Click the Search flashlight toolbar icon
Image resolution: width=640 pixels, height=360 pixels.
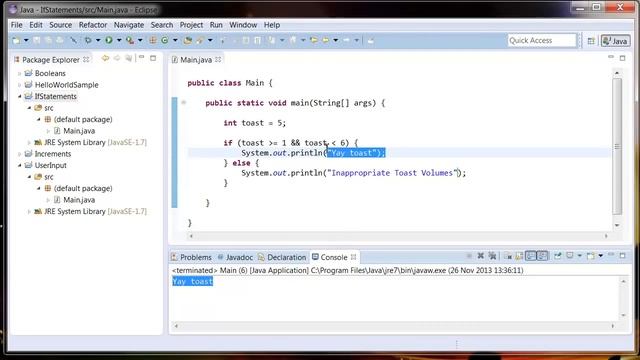coord(200,40)
